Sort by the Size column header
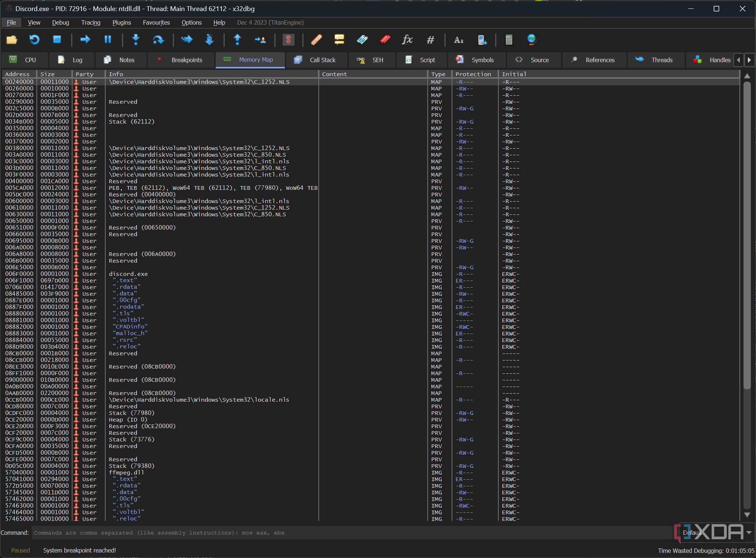Image resolution: width=756 pixels, height=558 pixels. coord(55,74)
